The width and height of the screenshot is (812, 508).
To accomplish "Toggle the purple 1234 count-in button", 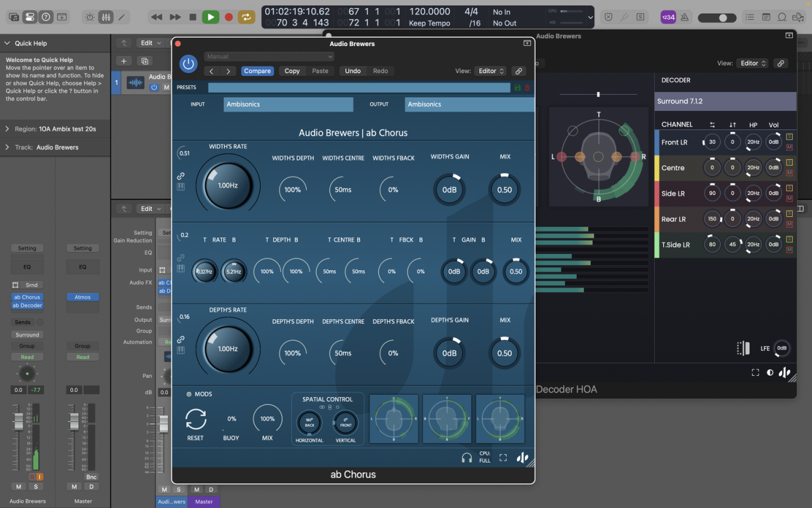I will click(x=668, y=17).
